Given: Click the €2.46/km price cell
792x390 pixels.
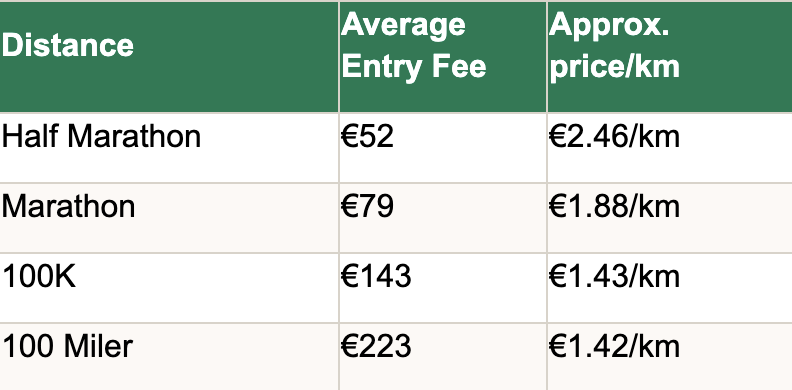Looking at the screenshot, I should click(670, 148).
